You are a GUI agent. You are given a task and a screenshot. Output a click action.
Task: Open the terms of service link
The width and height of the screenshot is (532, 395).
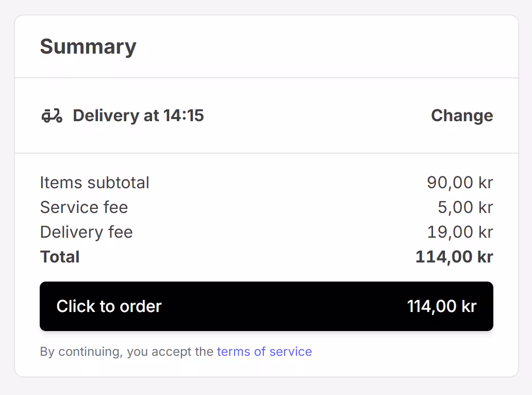[264, 352]
